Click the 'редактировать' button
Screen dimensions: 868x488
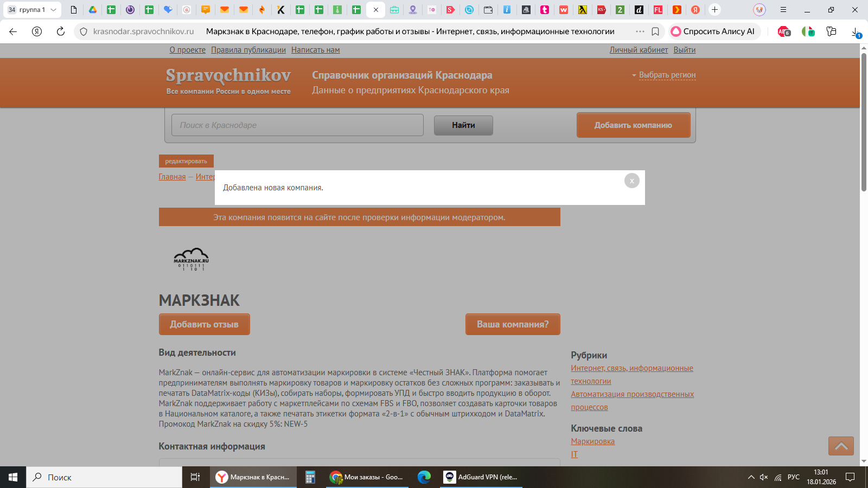pos(186,161)
